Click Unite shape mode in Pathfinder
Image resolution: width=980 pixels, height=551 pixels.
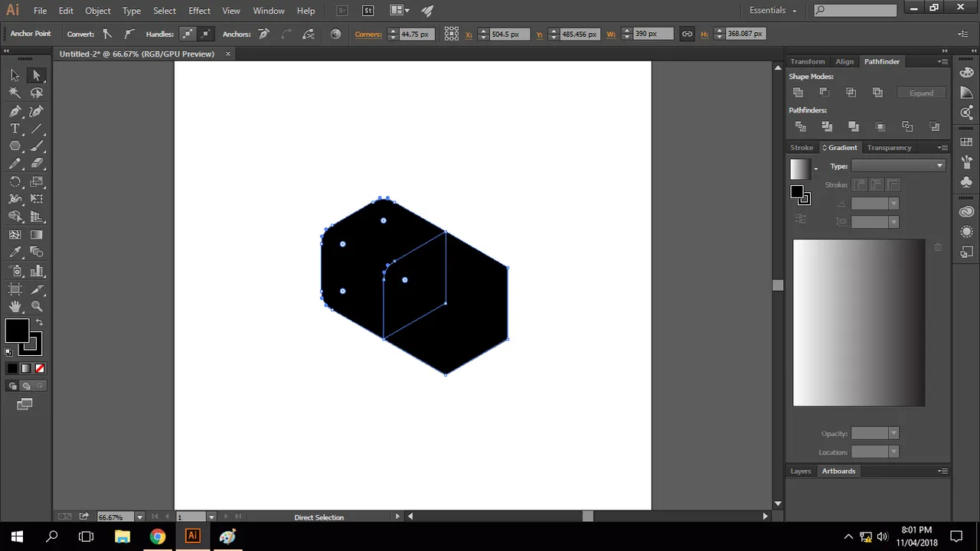[x=798, y=93]
